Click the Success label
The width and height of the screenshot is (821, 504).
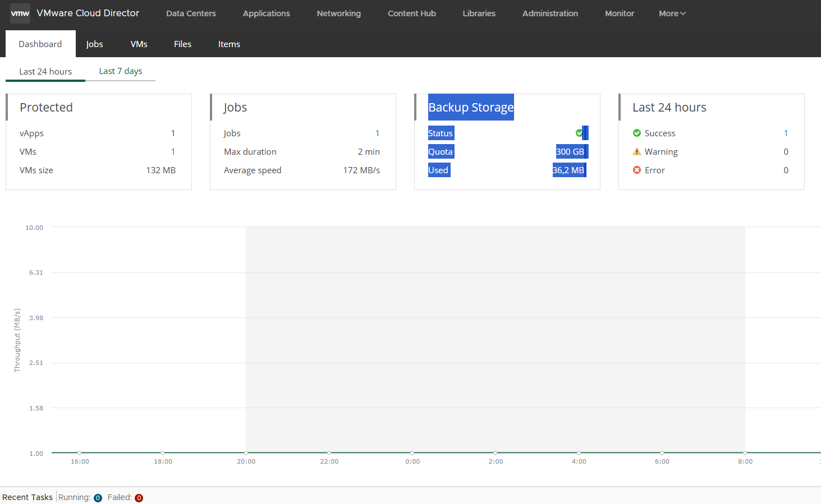[x=660, y=133]
